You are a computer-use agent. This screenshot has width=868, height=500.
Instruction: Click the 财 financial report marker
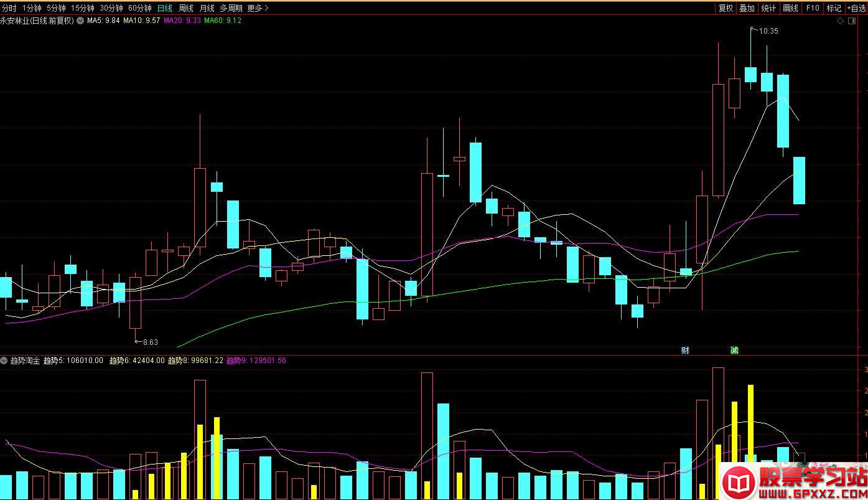685,351
